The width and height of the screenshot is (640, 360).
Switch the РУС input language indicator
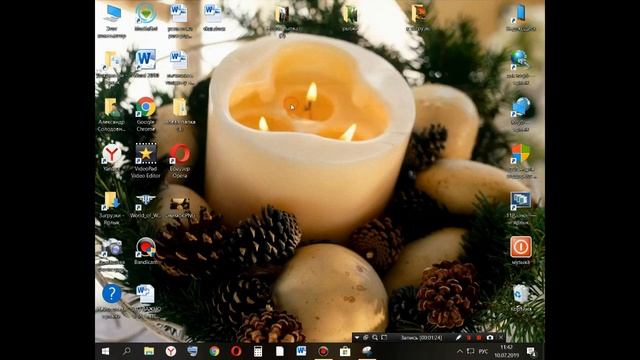[483, 351]
